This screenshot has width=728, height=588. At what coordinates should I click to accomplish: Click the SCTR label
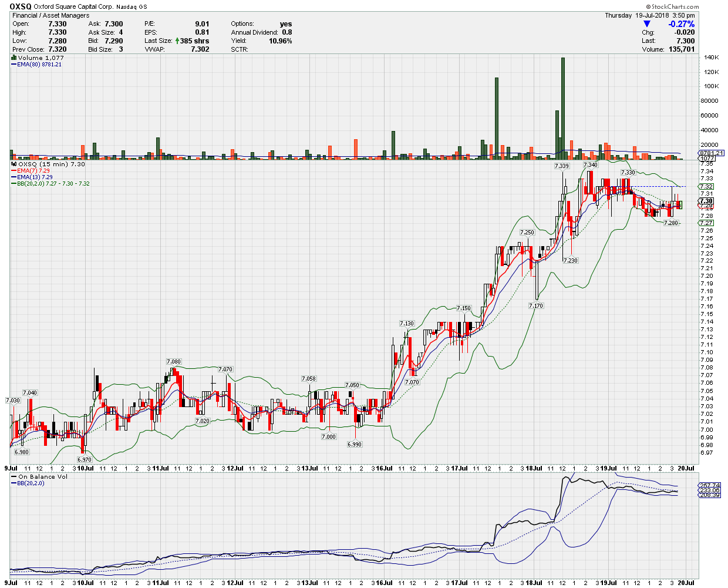(x=240, y=49)
